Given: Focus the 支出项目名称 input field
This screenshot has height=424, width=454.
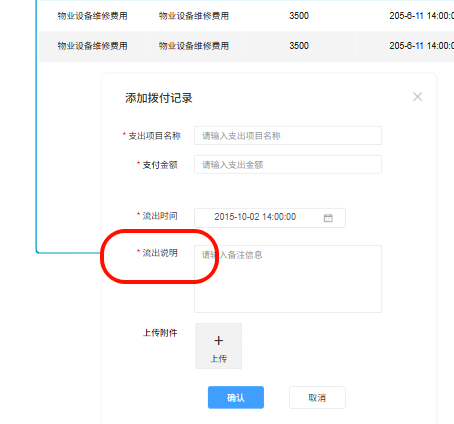Looking at the screenshot, I should click(288, 135).
